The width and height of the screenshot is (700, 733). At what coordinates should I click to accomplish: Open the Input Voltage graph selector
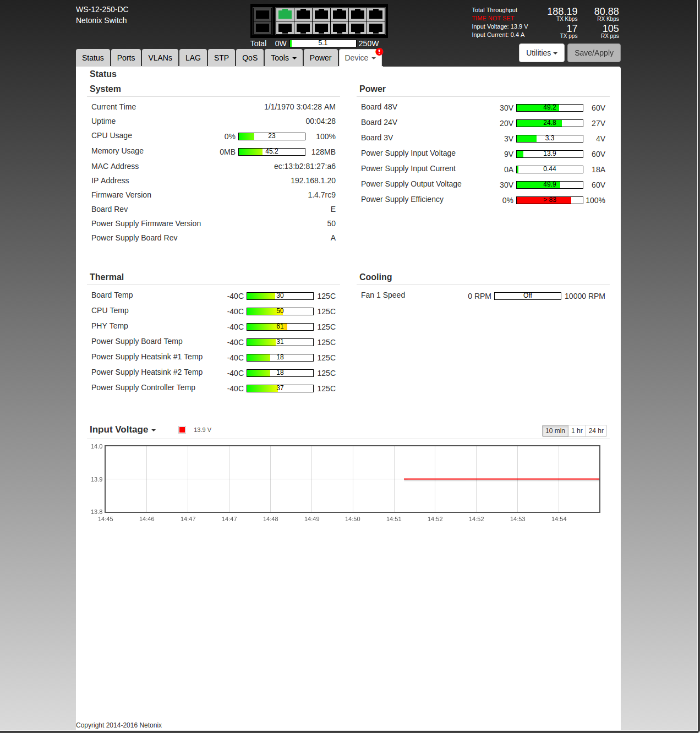123,430
